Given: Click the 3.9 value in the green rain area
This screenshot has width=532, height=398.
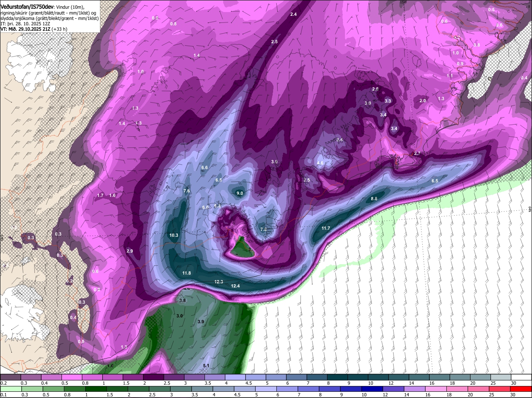Looking at the screenshot, I should (201, 322).
